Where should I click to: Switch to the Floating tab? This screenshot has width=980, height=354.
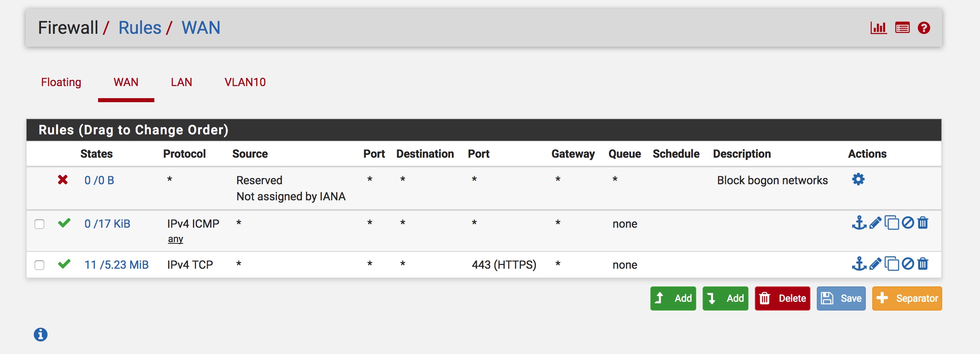click(x=61, y=82)
